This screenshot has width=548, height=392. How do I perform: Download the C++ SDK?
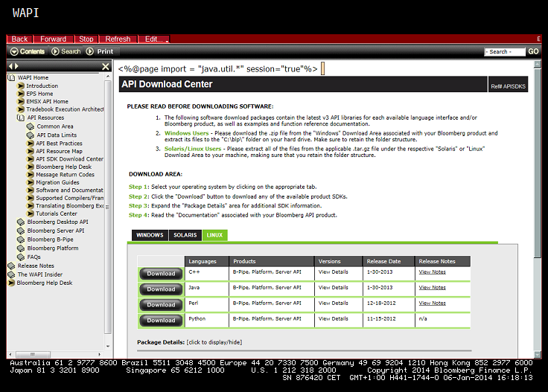[161, 274]
